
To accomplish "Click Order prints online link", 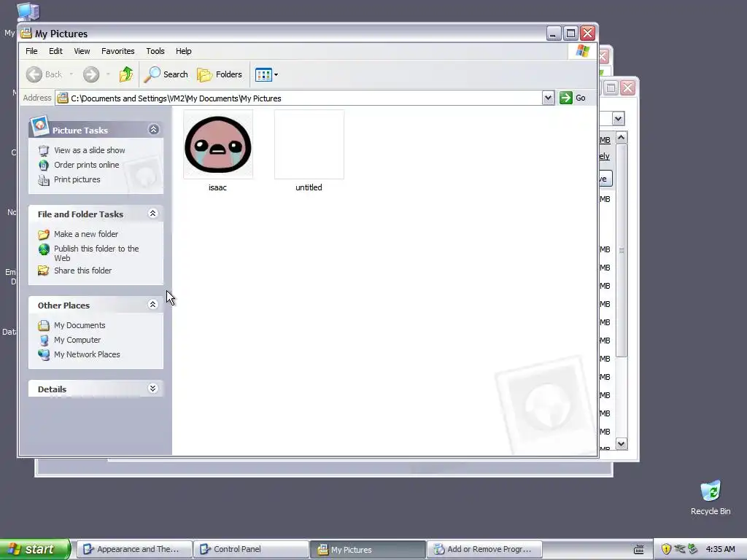I will coord(86,165).
